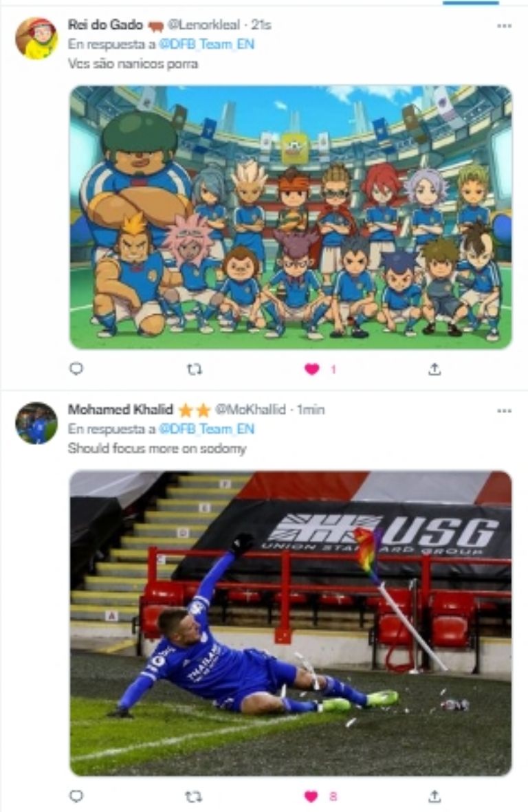
Task: Open the @DFB_Team_EN mention in second reply
Action: tap(206, 429)
